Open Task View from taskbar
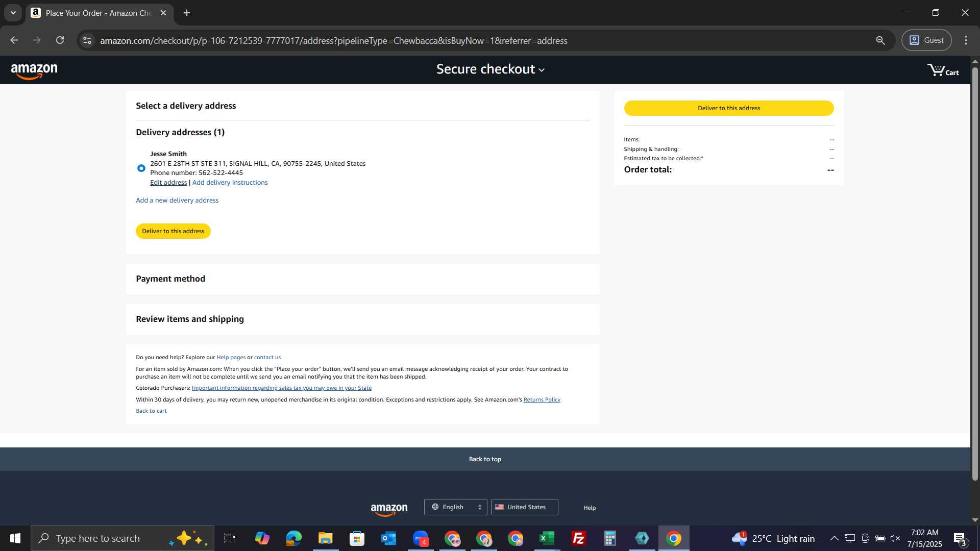The height and width of the screenshot is (551, 980). point(230,538)
